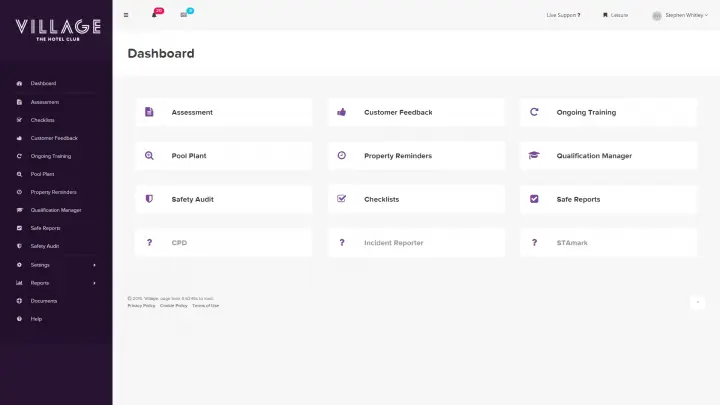Click the Property Reminders clock icon
Image resolution: width=720 pixels, height=405 pixels.
pyautogui.click(x=342, y=156)
